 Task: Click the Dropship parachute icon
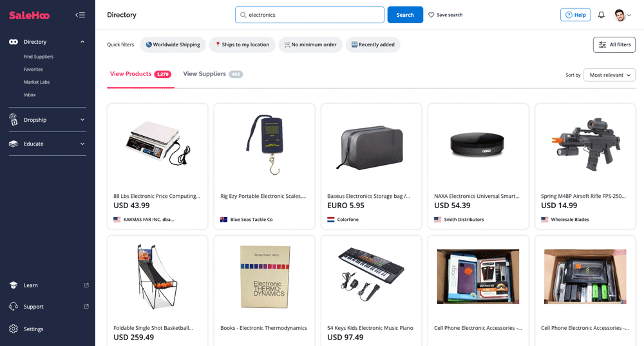[x=14, y=120]
